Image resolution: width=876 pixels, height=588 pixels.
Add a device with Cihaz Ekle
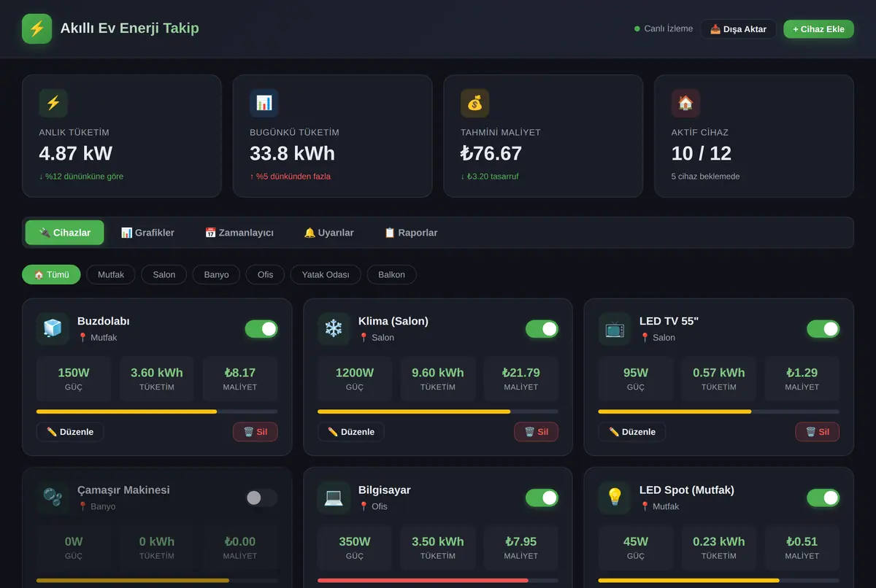[x=818, y=29]
